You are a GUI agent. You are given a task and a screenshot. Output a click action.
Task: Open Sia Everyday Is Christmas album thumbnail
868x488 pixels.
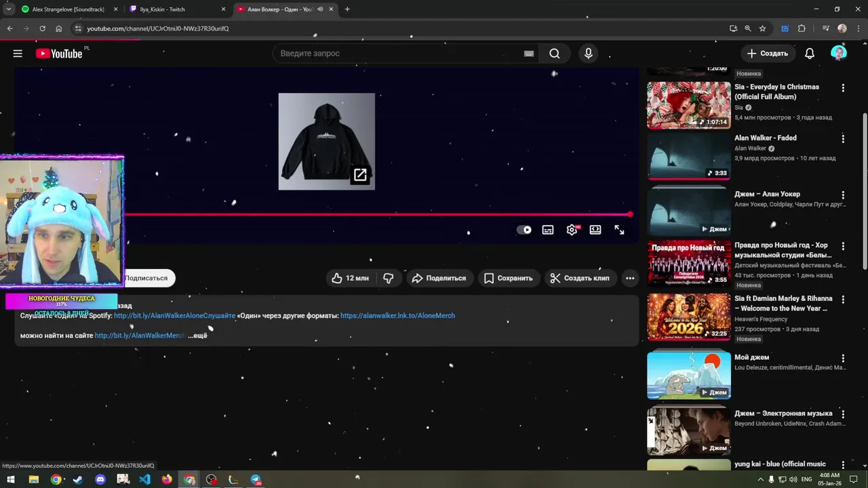click(x=688, y=106)
